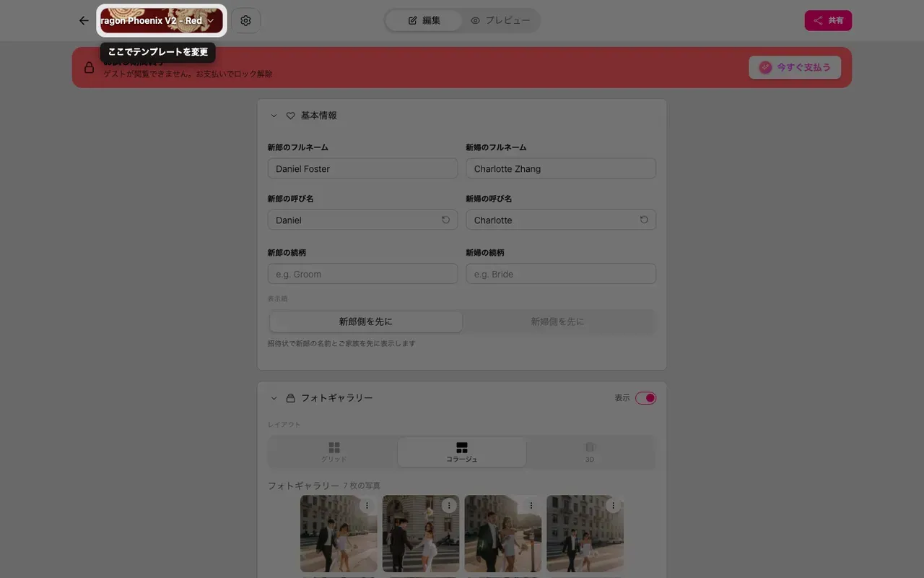Select 新婦側を先に display order
Viewport: 924px width, 578px height.
(558, 322)
